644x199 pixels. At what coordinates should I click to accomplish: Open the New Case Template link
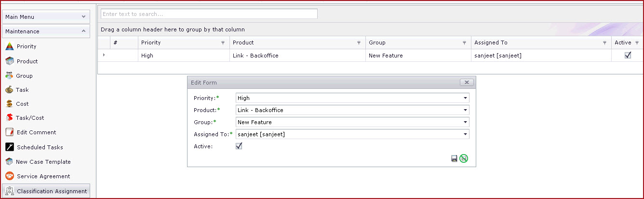(43, 162)
